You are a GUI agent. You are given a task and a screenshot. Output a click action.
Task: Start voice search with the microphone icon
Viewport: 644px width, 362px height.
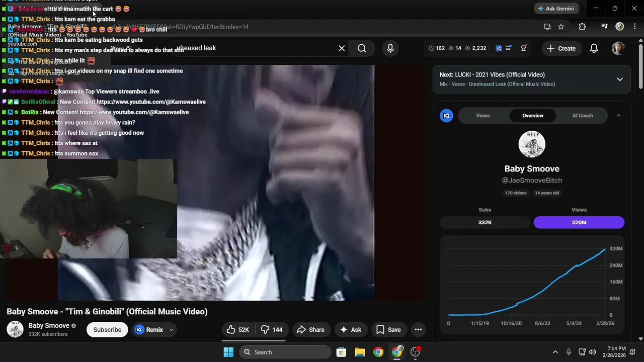point(390,48)
